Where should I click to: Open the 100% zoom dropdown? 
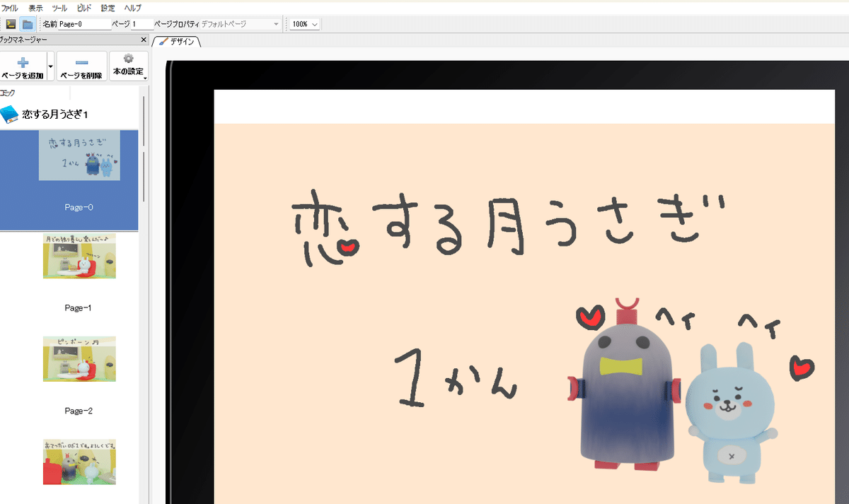tap(305, 24)
